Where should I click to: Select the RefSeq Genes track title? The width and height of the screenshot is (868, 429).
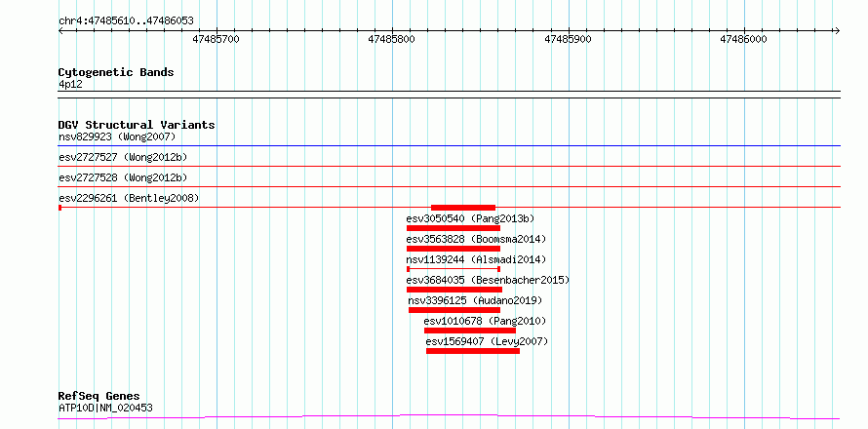click(99, 397)
